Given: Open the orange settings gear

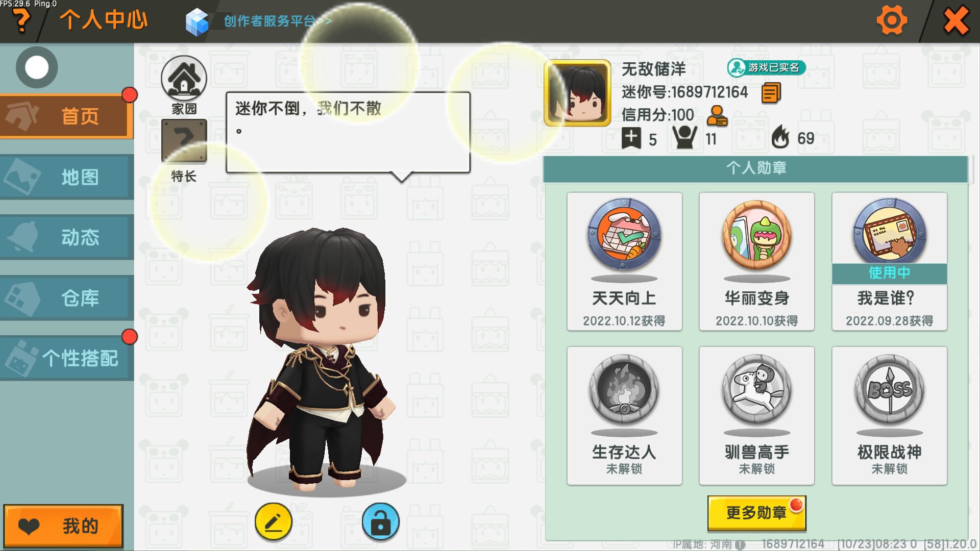Looking at the screenshot, I should pos(892,20).
